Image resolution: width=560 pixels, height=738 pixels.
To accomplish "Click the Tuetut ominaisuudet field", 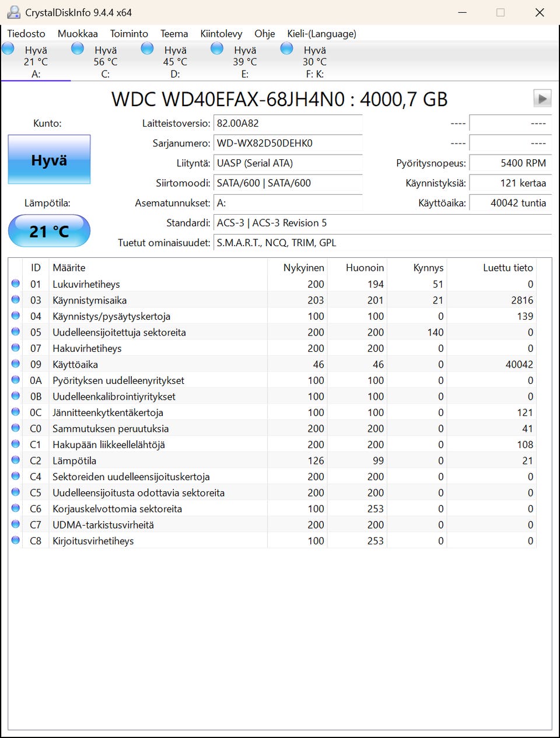I will [x=383, y=243].
